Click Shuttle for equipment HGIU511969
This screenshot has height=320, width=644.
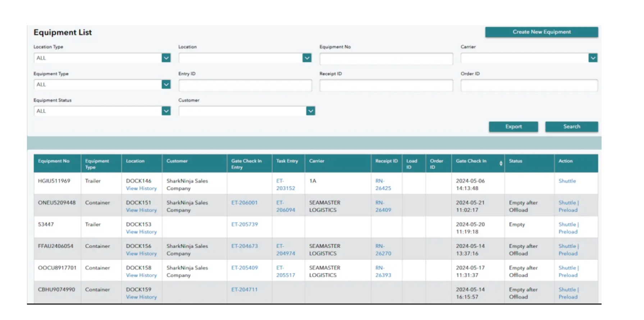point(567,181)
